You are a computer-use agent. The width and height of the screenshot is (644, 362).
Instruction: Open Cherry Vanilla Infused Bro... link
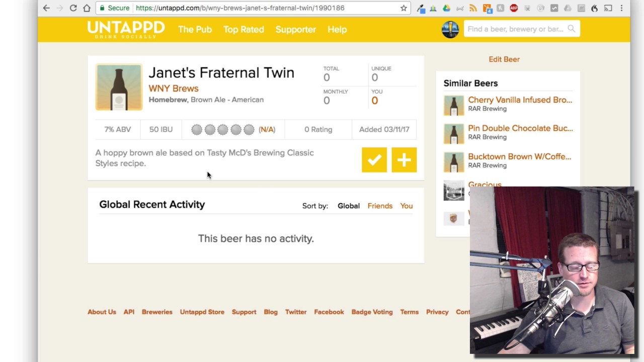[x=520, y=100]
